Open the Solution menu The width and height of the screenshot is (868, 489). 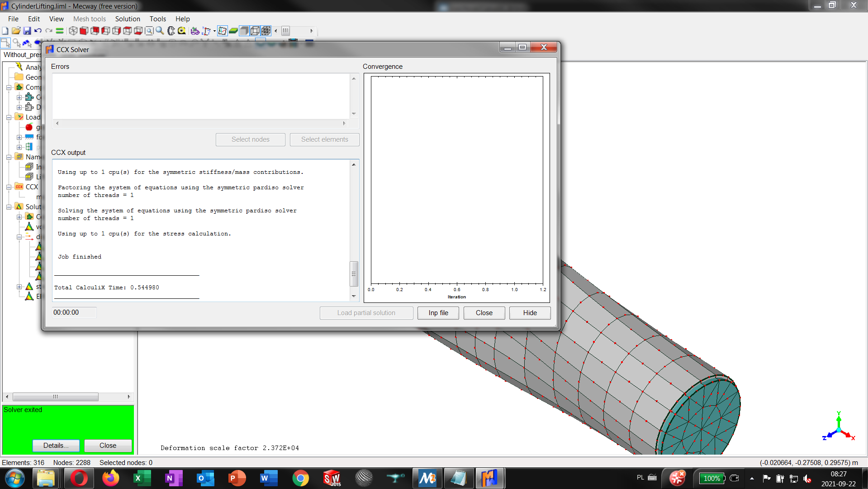pyautogui.click(x=128, y=19)
